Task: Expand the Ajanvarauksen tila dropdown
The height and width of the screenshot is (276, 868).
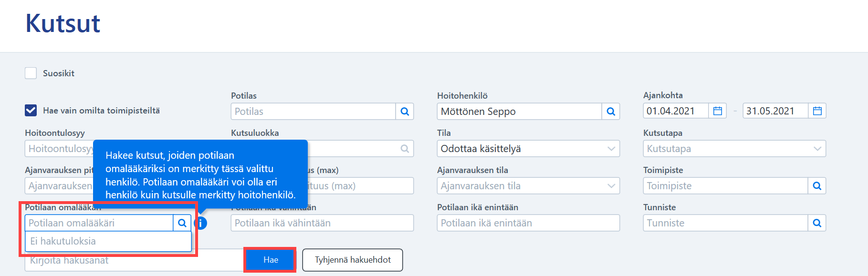Action: pos(528,186)
